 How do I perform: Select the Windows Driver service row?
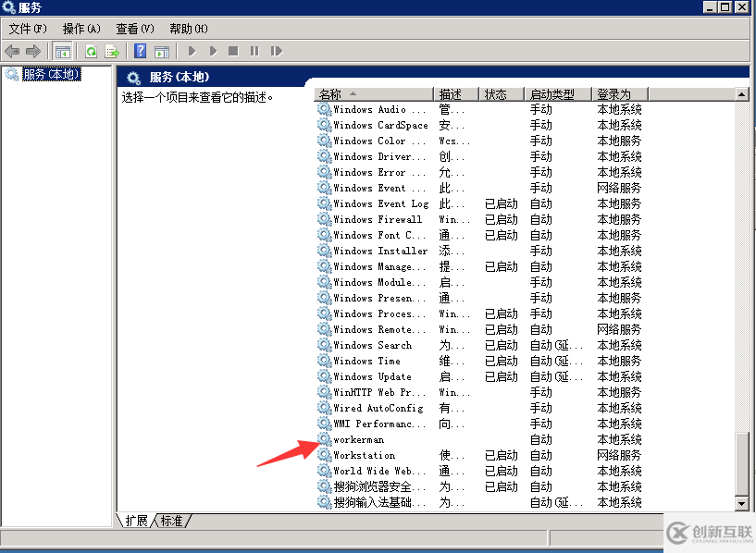point(480,156)
